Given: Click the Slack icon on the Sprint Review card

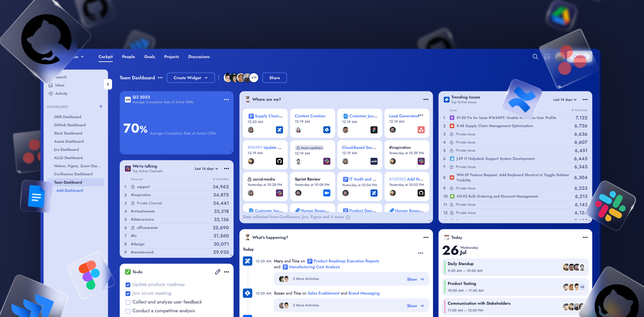Looking at the screenshot, I should point(327,193).
